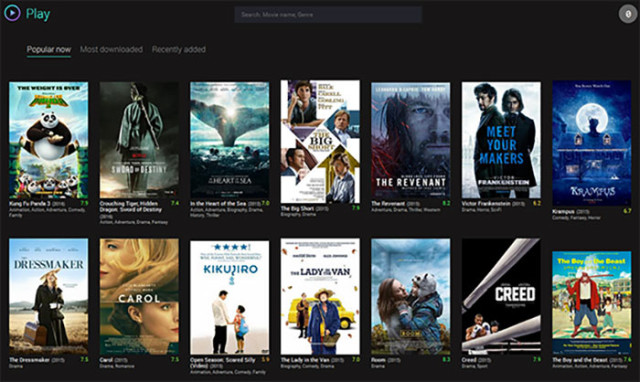Select the Popular now tab

coord(49,49)
